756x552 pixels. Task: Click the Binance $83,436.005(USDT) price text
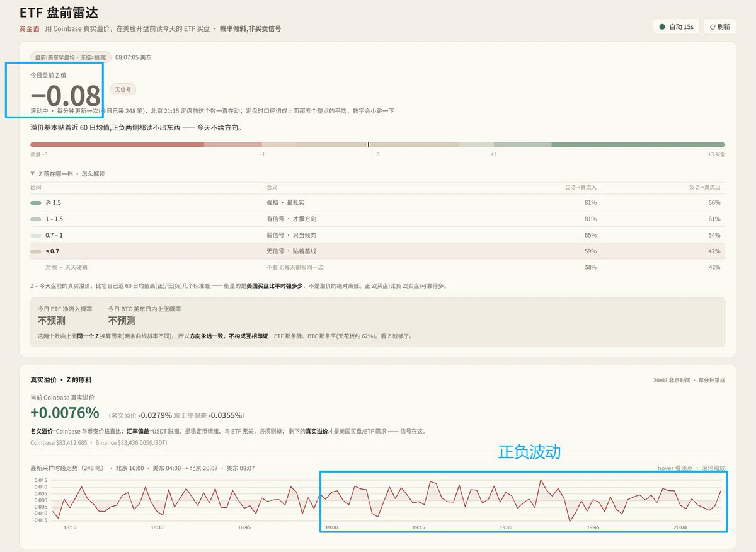132,443
